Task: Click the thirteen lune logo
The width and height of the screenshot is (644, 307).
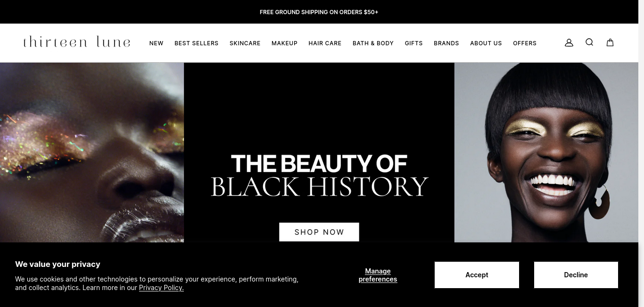Action: [x=76, y=42]
